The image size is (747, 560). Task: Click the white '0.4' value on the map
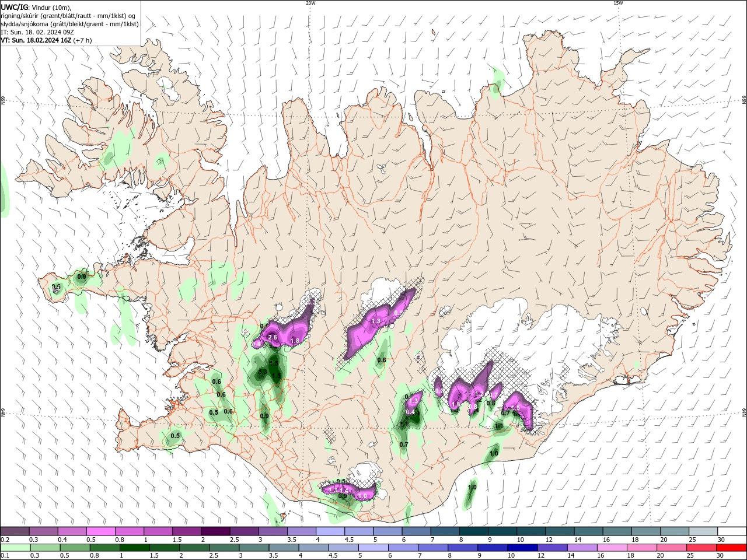[410, 412]
